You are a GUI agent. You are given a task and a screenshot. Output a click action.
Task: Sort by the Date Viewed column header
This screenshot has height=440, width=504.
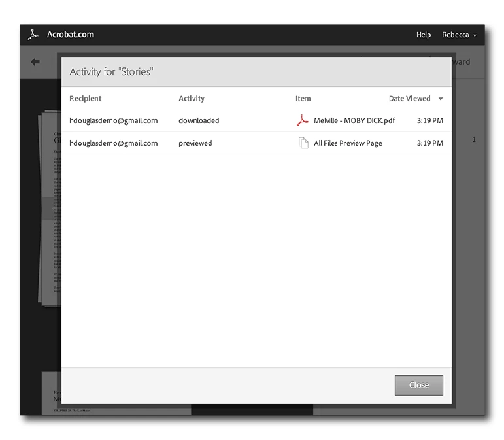click(409, 99)
